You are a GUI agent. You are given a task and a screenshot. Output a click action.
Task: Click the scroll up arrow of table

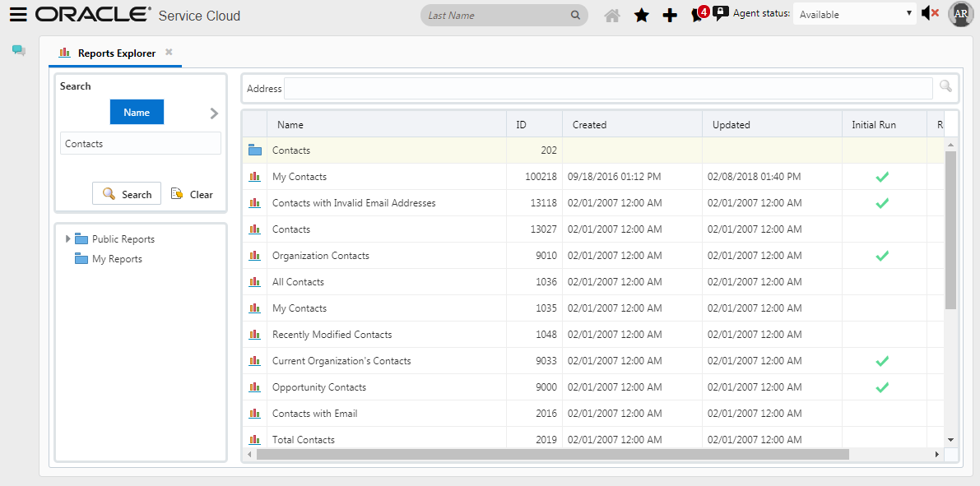click(x=950, y=145)
